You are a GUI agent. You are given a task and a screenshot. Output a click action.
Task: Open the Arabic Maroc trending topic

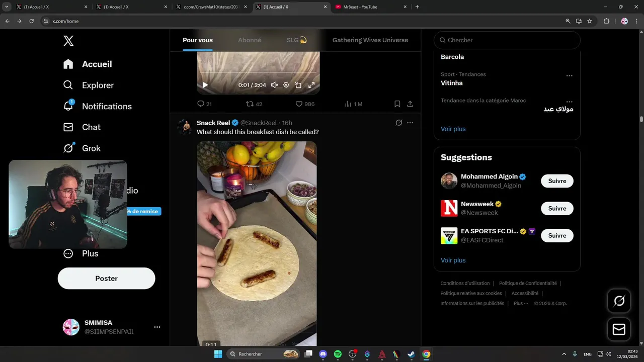coord(558,109)
